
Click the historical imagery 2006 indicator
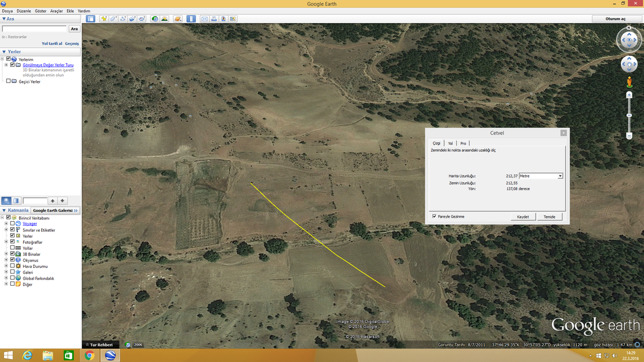click(134, 345)
